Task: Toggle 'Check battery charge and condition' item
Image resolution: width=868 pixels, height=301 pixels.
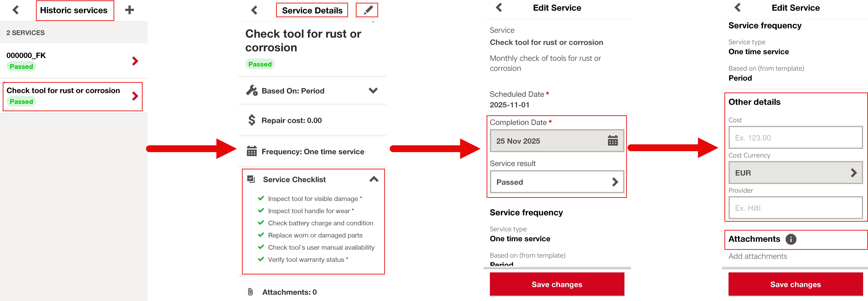Action: coord(261,223)
